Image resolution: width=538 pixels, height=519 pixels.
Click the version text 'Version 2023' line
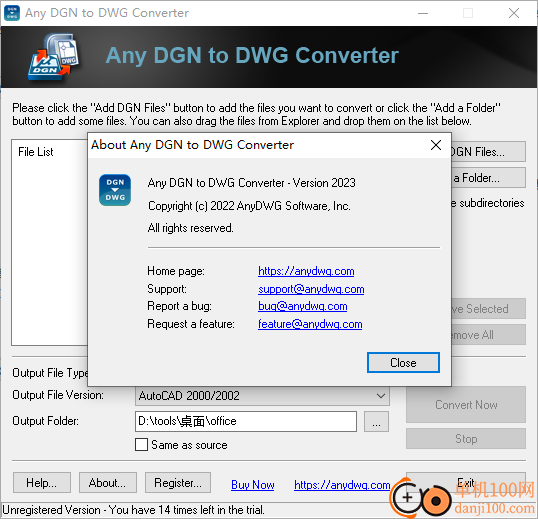[x=252, y=183]
